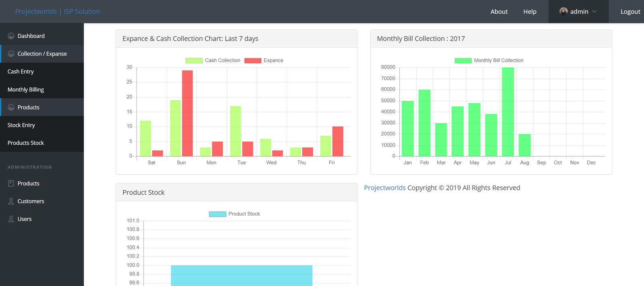Click the Users person icon
Screen dimensions: 644x286
[x=11, y=219]
